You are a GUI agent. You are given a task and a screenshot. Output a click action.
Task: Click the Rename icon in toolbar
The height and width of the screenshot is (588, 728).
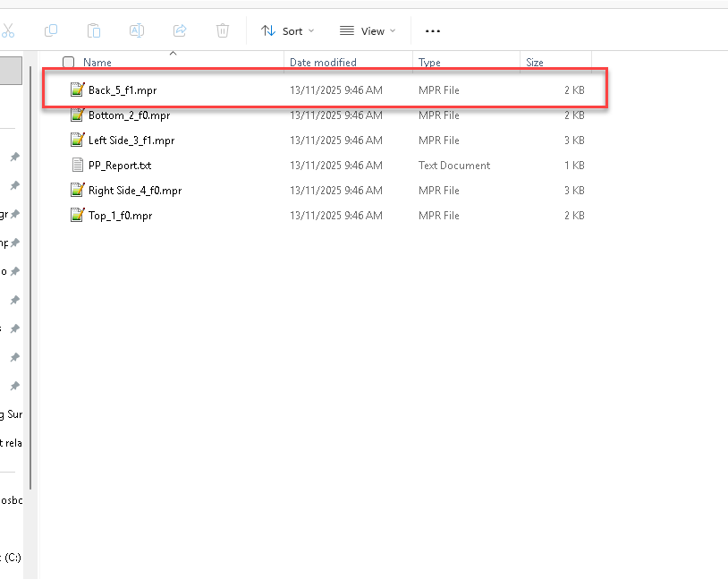click(x=137, y=30)
